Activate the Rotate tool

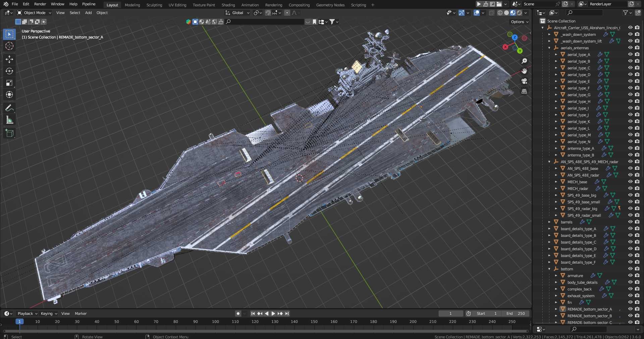pos(9,71)
